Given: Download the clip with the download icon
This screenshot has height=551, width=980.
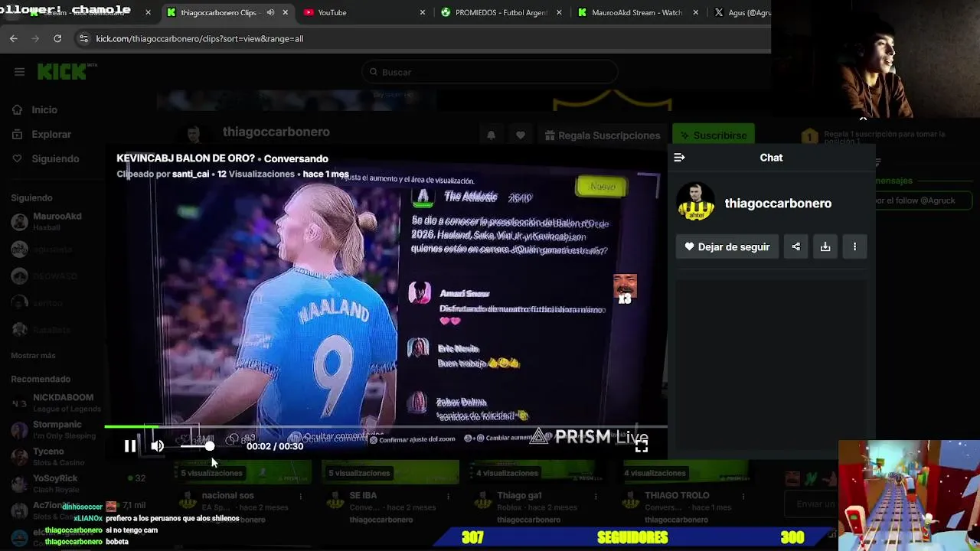Looking at the screenshot, I should coord(825,246).
